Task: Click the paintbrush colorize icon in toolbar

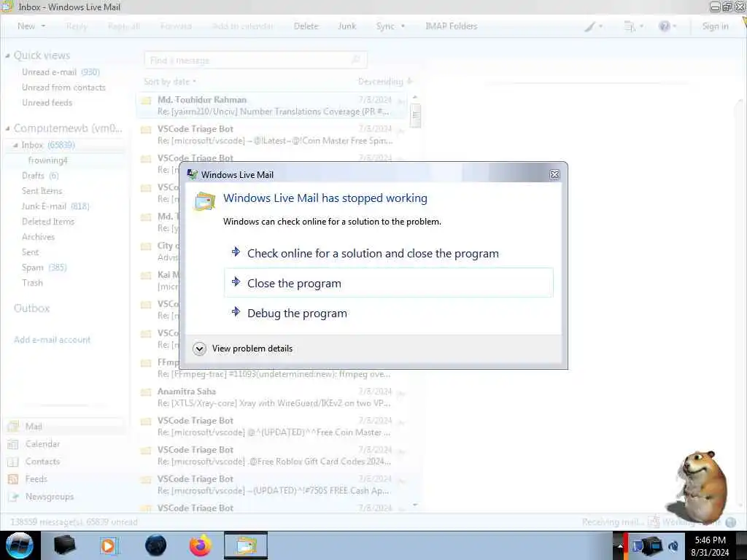Action: point(589,27)
